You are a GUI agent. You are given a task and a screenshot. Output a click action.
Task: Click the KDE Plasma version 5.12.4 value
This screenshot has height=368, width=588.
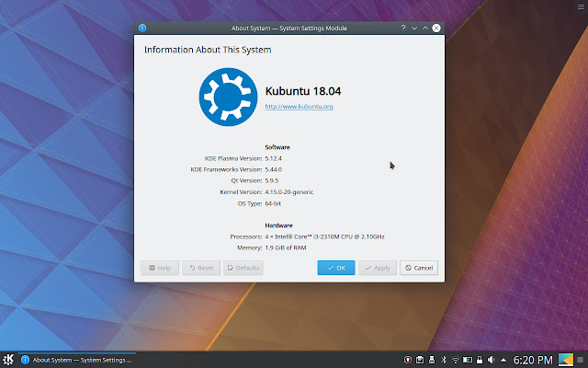click(273, 158)
